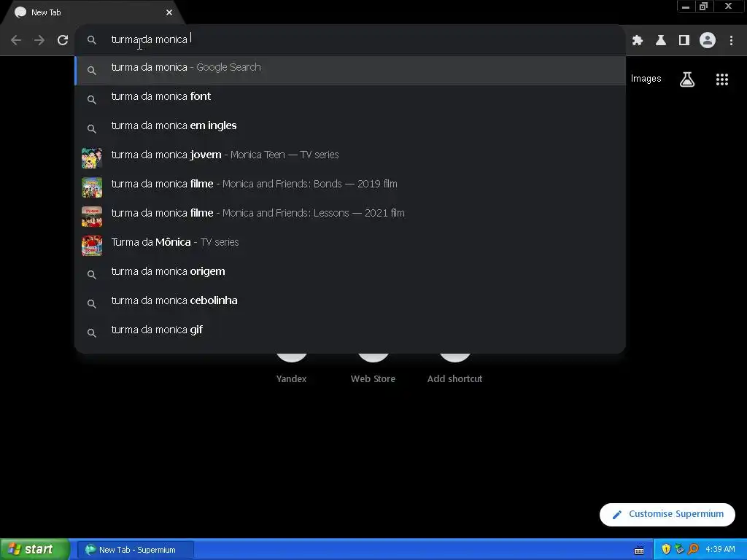Choose suggestion 'turma da monica gif'
The width and height of the screenshot is (747, 560).
350,332
